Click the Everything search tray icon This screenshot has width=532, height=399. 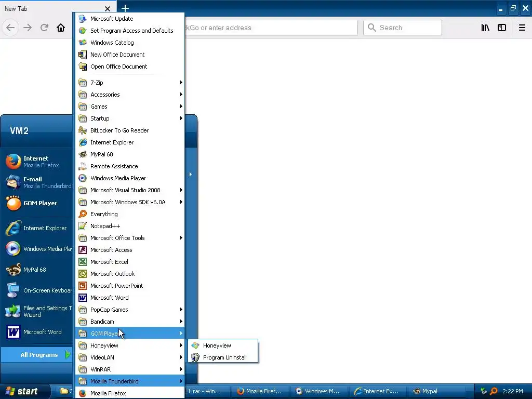pos(494,391)
